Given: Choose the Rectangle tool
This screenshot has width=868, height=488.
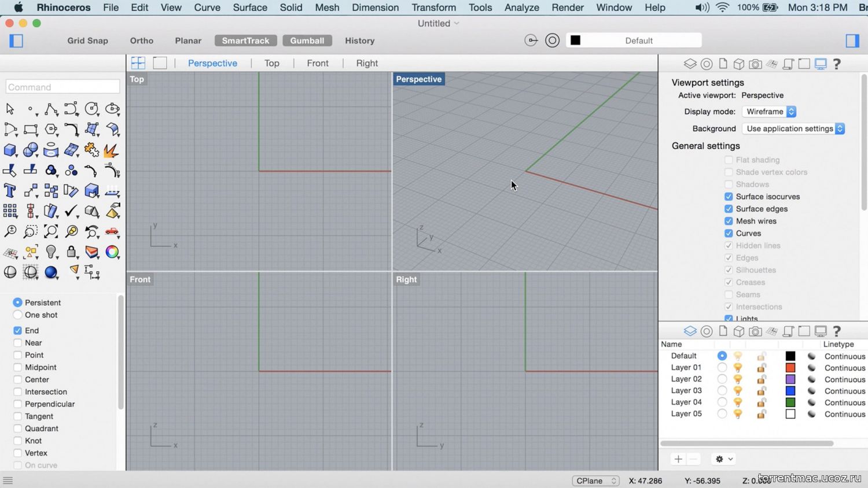Looking at the screenshot, I should pos(31,130).
